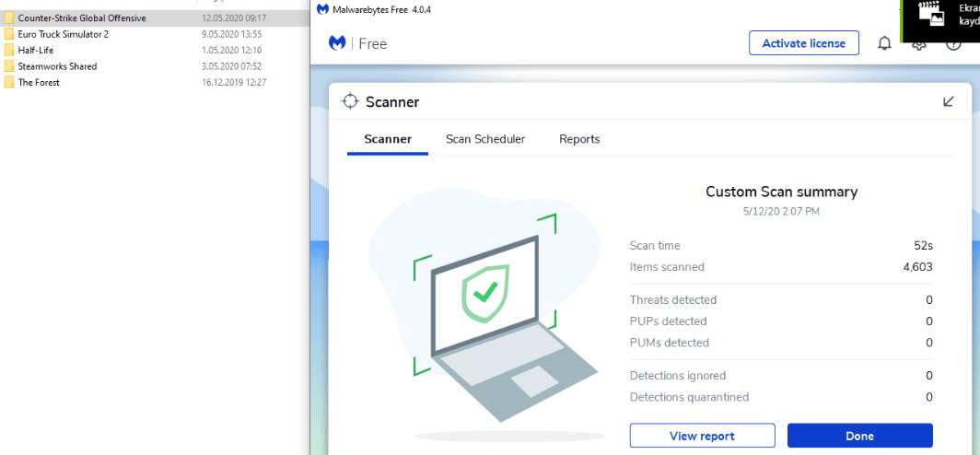Click Custom Scan summary heading
Viewport: 980px width, 455px height.
coord(781,192)
